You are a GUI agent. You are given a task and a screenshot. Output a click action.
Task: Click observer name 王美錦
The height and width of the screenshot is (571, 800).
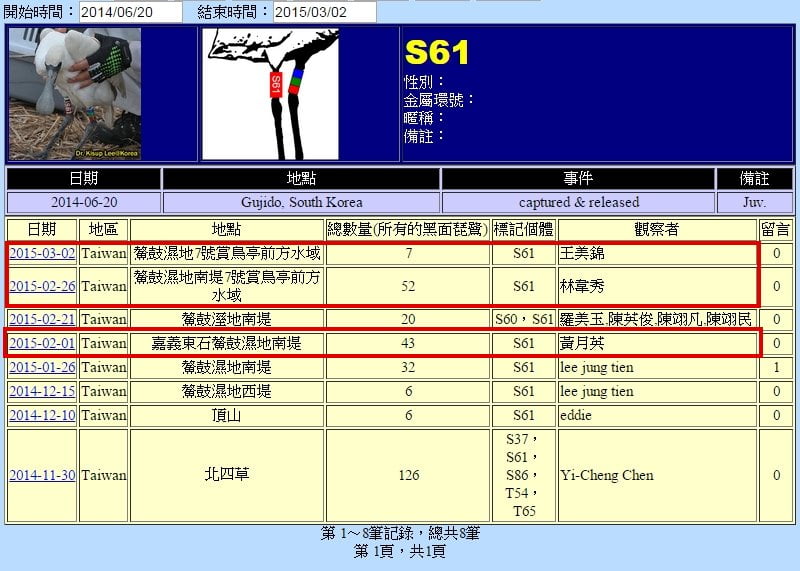point(582,253)
